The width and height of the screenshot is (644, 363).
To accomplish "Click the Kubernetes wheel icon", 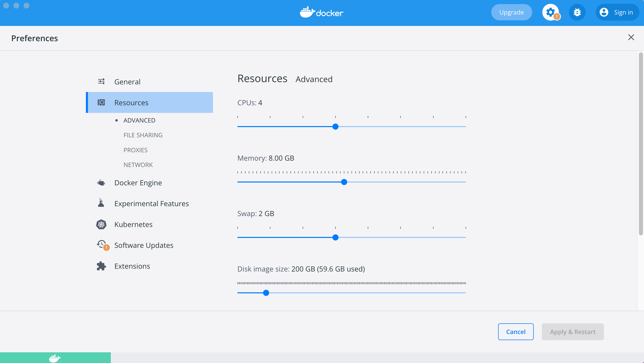I will point(101,224).
